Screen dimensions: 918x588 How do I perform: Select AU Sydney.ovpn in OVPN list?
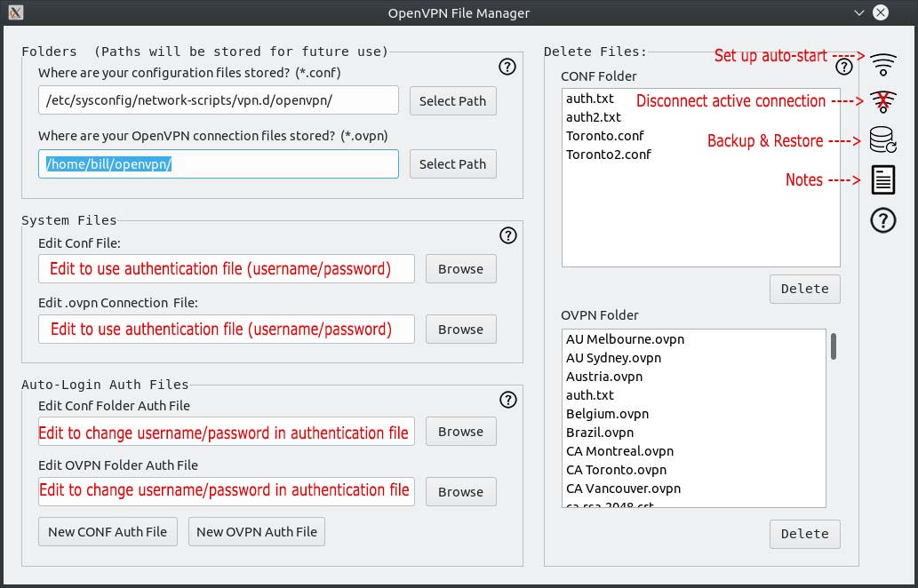[694, 358]
